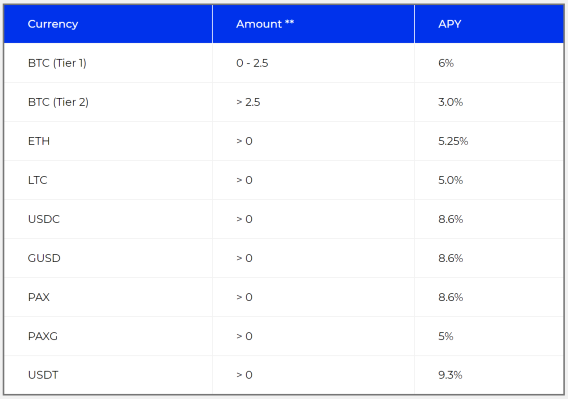568x399 pixels.
Task: Click the LTC row label
Action: pos(38,180)
